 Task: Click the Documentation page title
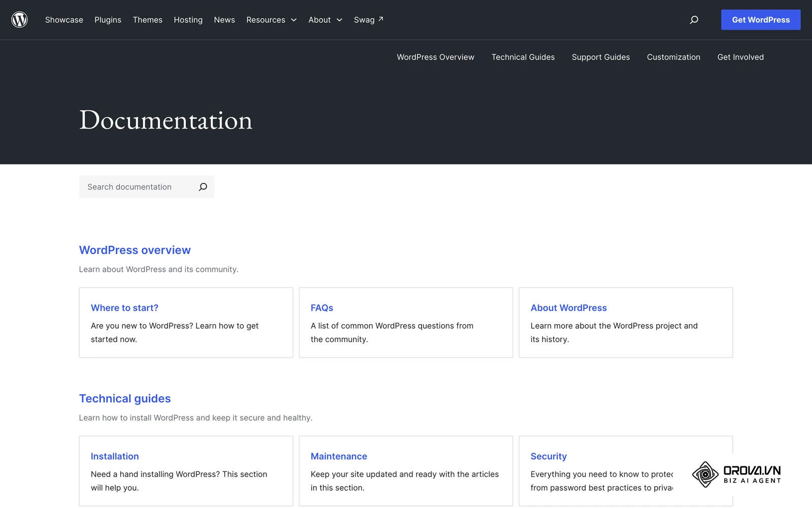point(166,120)
